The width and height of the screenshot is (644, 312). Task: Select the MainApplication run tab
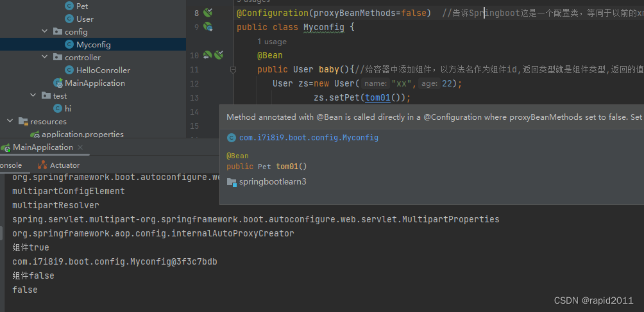(x=43, y=147)
